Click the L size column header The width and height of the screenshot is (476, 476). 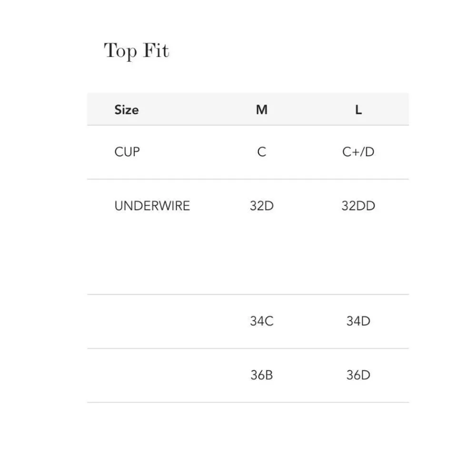pyautogui.click(x=358, y=109)
